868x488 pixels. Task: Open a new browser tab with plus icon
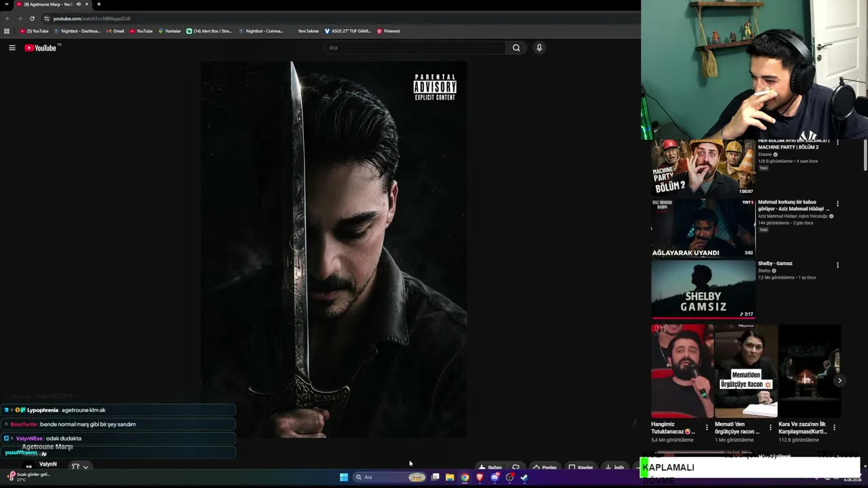(x=98, y=4)
